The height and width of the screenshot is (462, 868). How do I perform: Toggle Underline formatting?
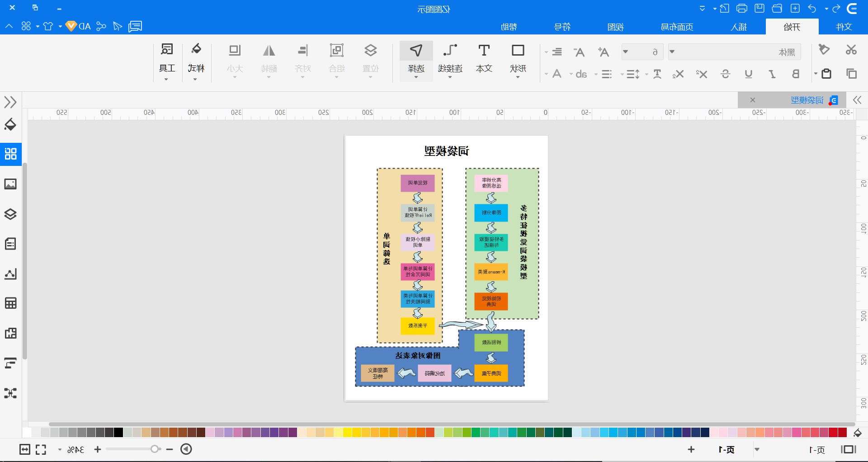749,74
